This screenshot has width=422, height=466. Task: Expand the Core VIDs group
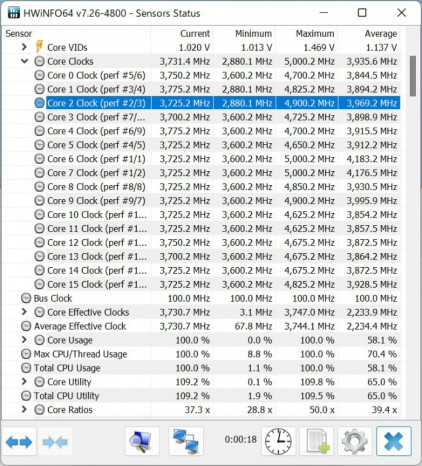(x=24, y=47)
